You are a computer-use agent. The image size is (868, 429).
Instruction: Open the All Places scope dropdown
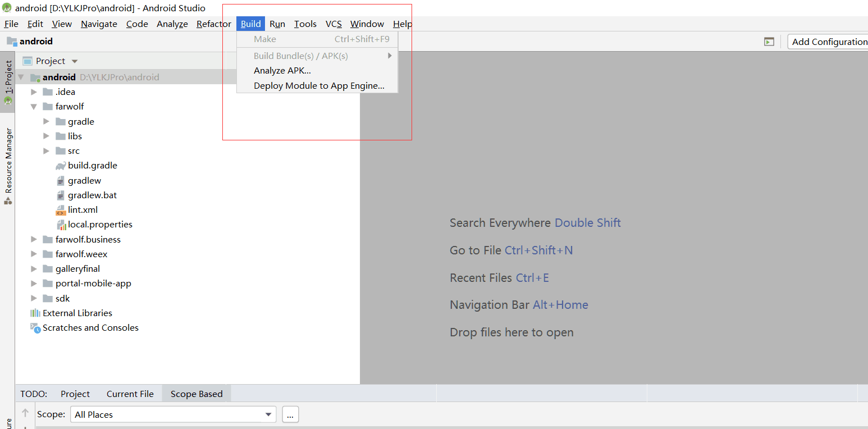pyautogui.click(x=173, y=414)
